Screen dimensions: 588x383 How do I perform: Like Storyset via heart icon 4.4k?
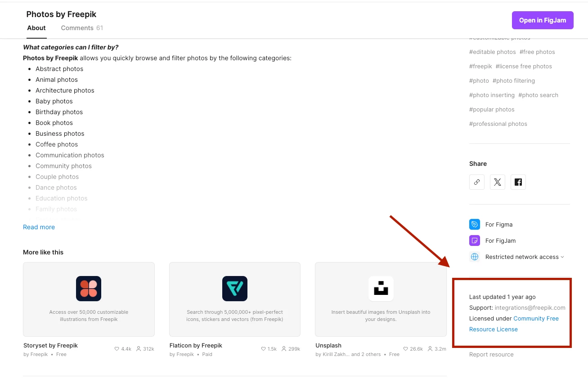[x=117, y=349]
